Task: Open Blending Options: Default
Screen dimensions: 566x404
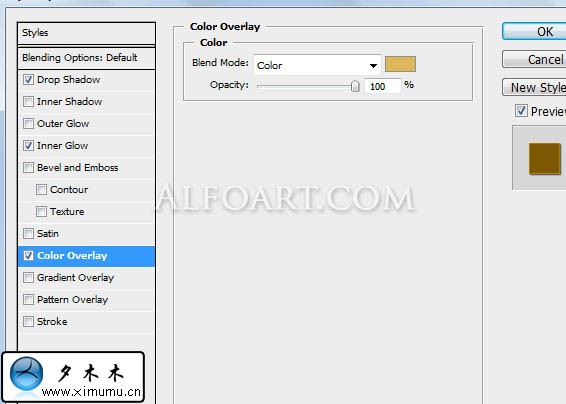Action: point(87,58)
